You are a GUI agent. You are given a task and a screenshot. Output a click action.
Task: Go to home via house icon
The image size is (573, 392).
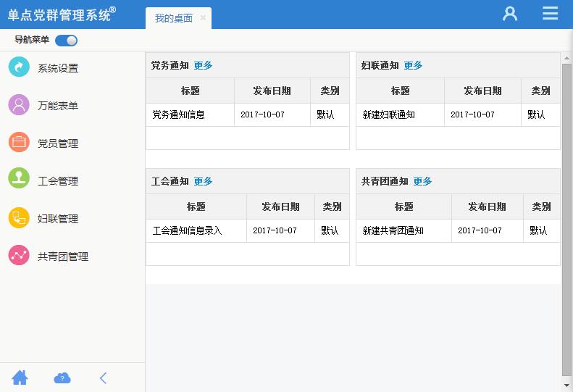coord(20,378)
